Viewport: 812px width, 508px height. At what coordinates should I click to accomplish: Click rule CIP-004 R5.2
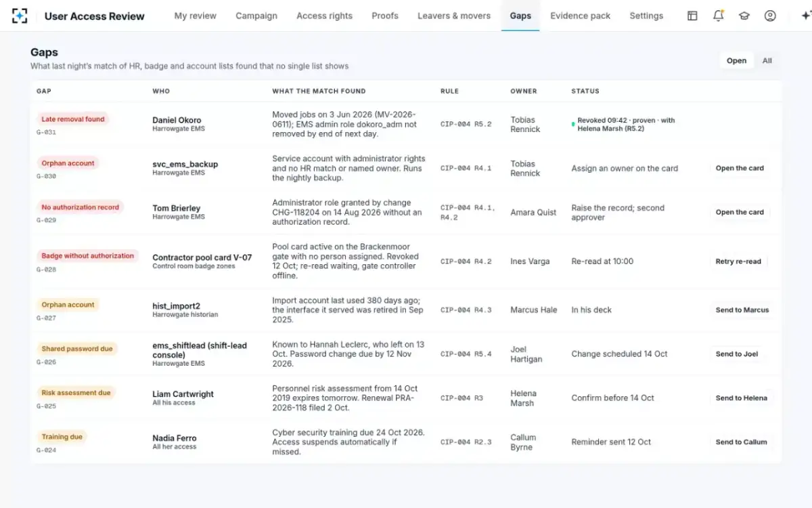(x=466, y=124)
